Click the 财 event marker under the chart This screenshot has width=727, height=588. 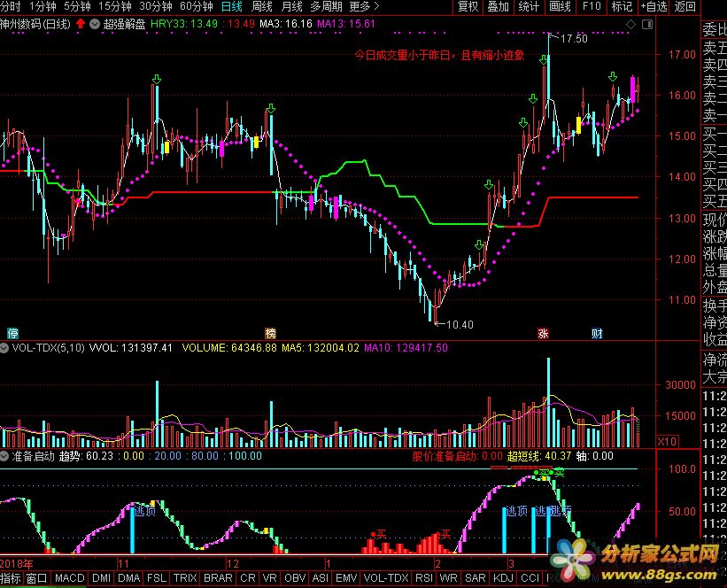597,333
